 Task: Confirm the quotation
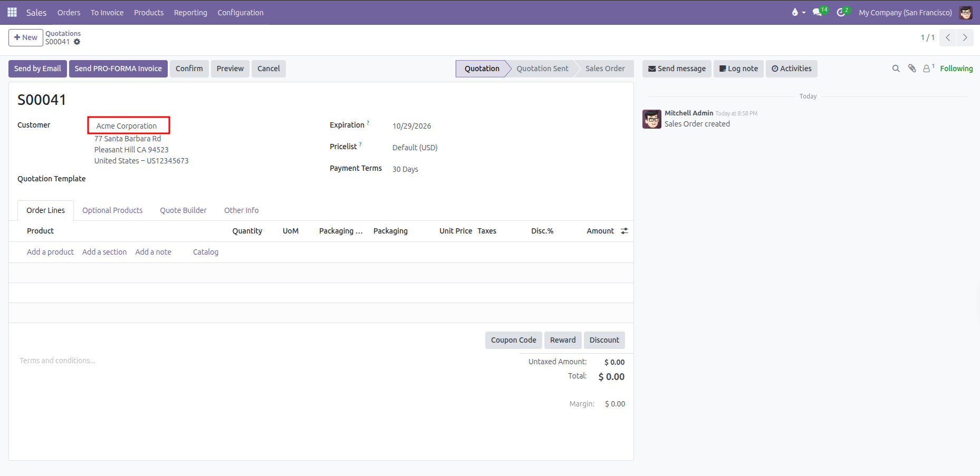[189, 69]
